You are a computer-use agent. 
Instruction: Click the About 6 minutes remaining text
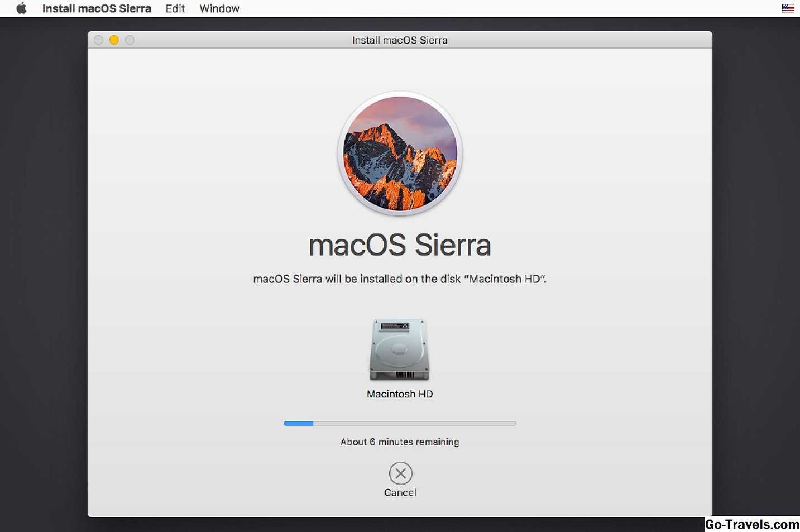tap(400, 442)
